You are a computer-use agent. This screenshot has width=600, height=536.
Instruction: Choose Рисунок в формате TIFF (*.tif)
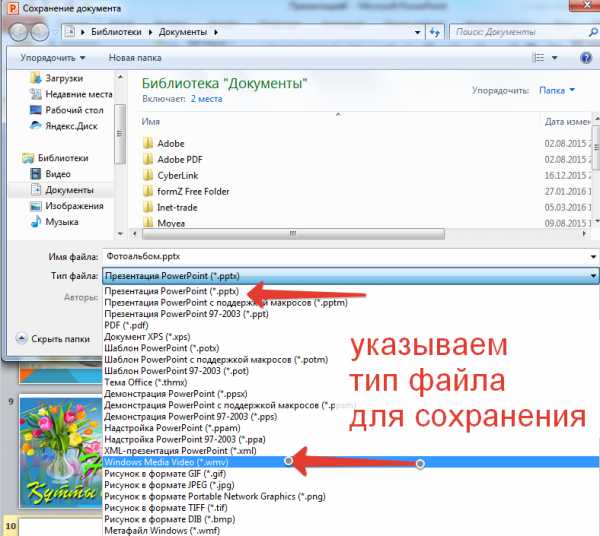click(166, 508)
